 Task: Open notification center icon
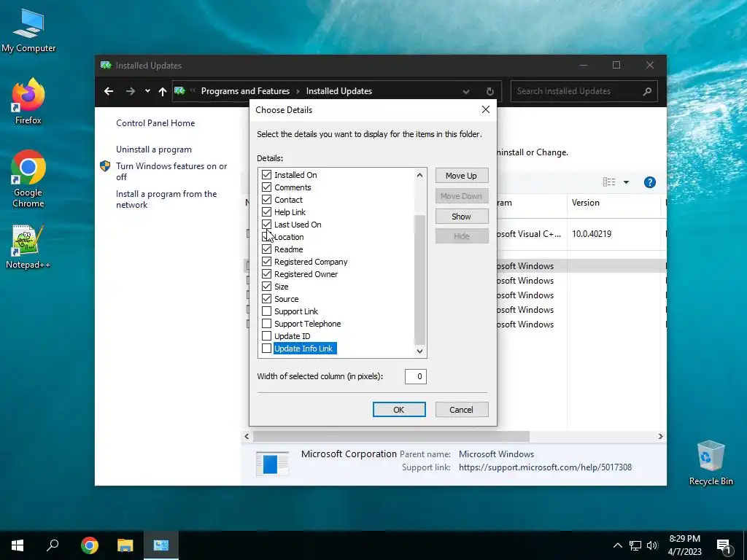(724, 547)
